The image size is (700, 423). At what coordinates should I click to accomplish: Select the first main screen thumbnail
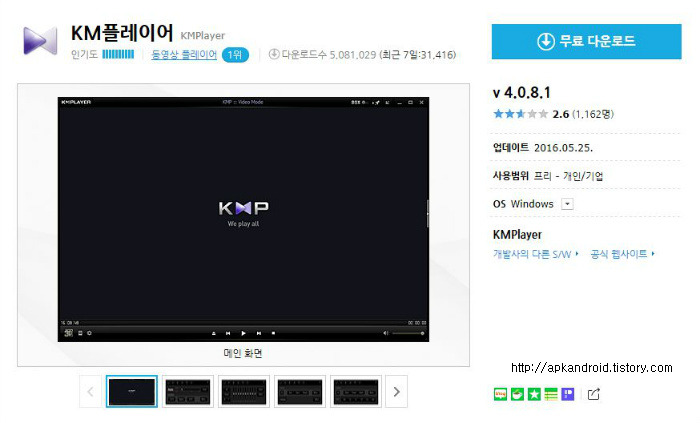[132, 391]
